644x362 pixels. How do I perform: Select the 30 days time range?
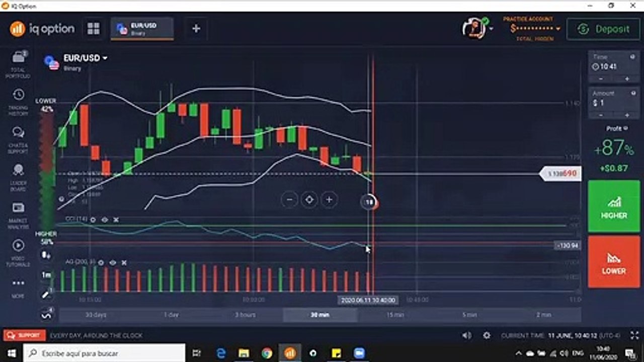[x=96, y=315]
